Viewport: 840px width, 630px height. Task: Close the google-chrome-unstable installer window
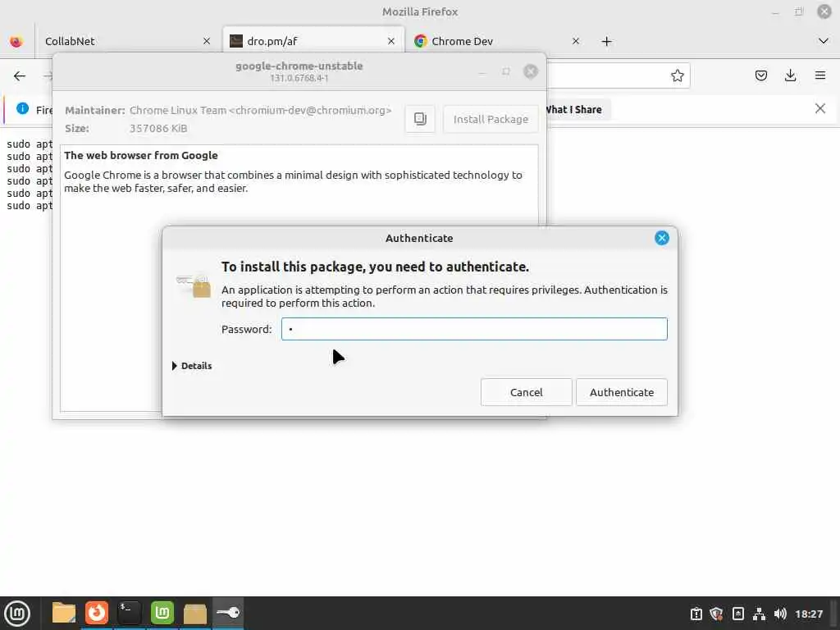(531, 71)
